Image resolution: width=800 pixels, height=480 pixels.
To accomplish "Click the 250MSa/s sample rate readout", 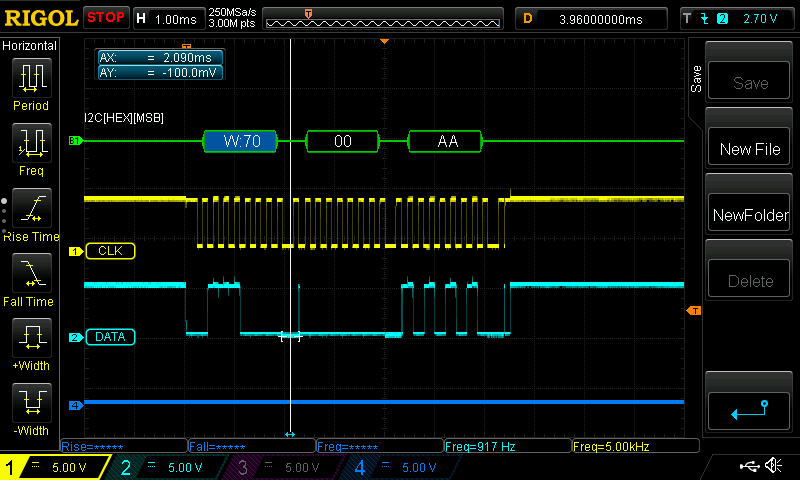I will (232, 13).
